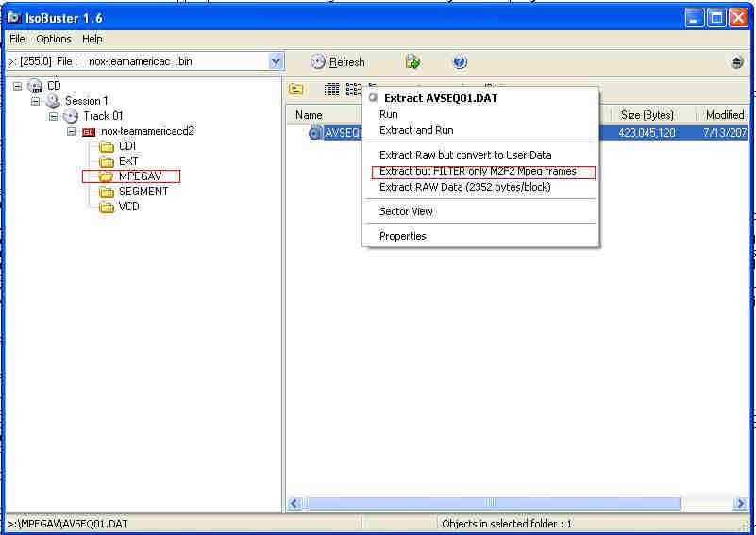Screen dimensions: 756x535
Task: Select the MPEGAV folder label
Action: click(141, 176)
